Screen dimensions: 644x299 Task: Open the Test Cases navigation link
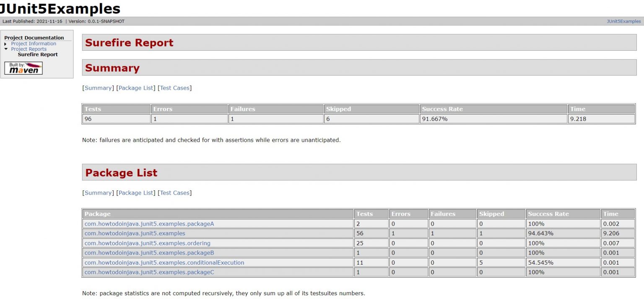[175, 88]
